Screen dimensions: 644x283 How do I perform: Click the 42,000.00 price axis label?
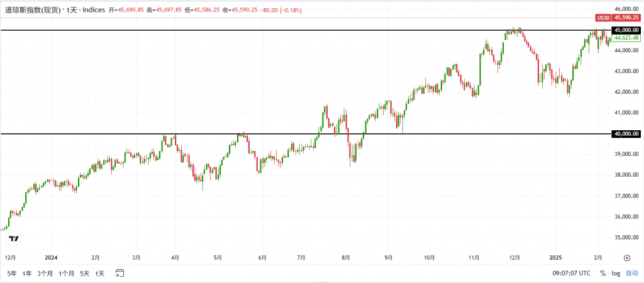tap(626, 92)
